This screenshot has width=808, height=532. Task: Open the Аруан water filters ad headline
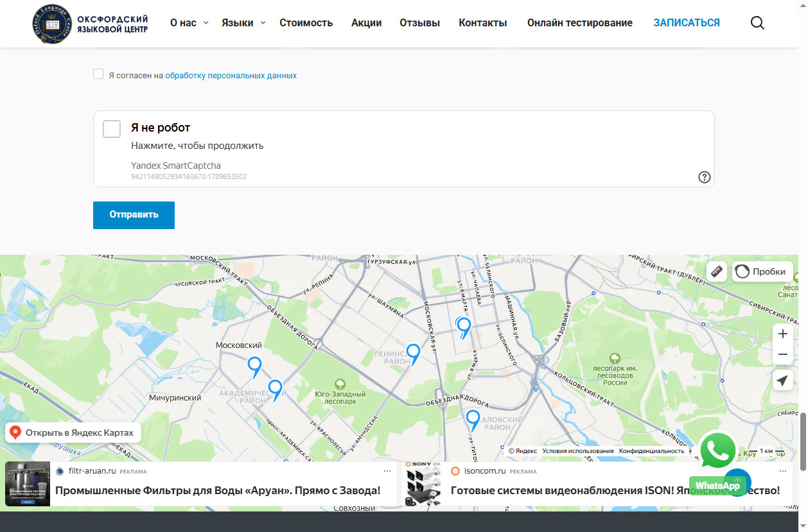coord(218,491)
